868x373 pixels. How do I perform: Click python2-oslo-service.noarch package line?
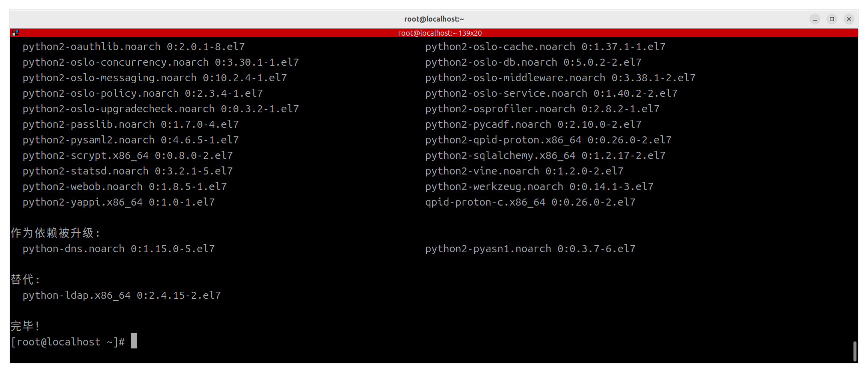click(551, 93)
